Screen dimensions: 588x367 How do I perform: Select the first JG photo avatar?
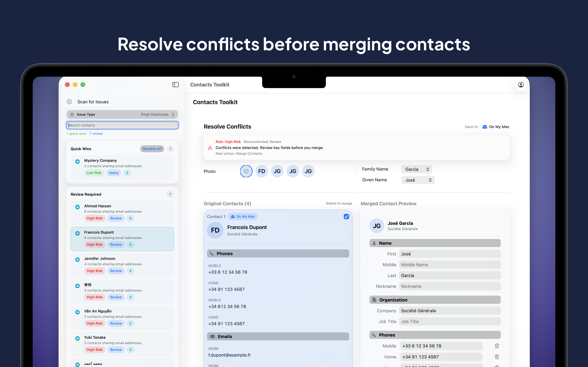(x=277, y=171)
